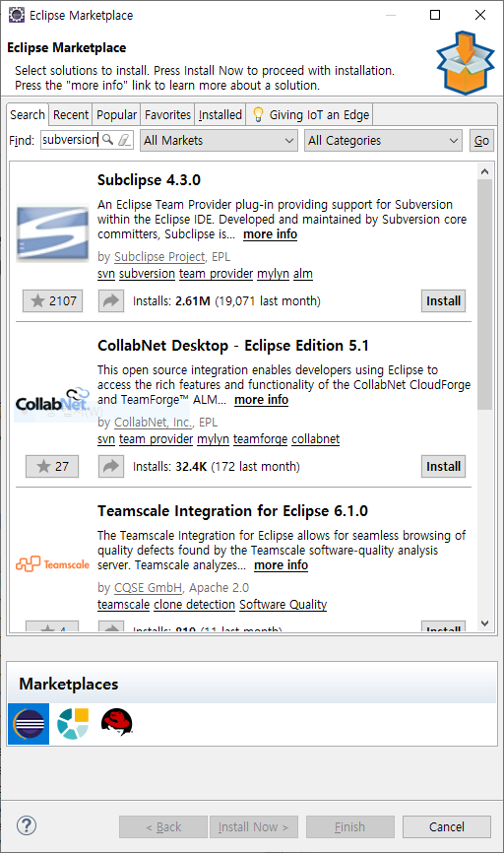Viewport: 504px width, 853px height.
Task: Click the Subclipse 4.3.0 title
Action: click(149, 180)
